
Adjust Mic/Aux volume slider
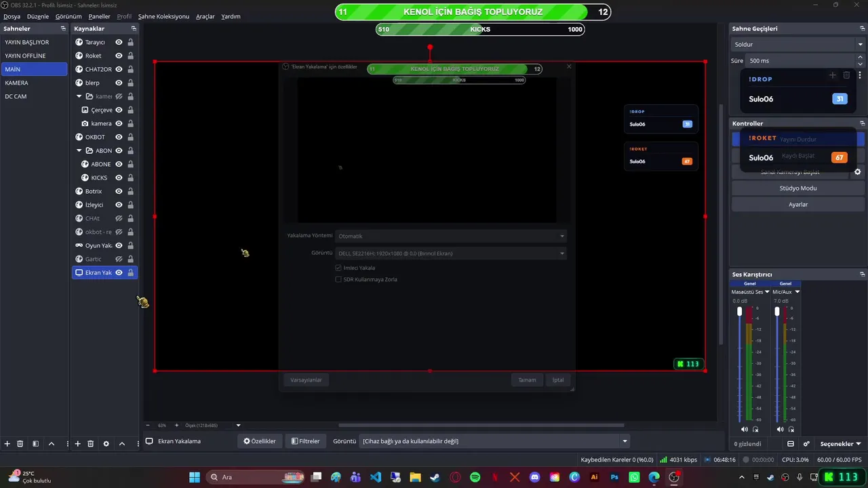pyautogui.click(x=777, y=311)
